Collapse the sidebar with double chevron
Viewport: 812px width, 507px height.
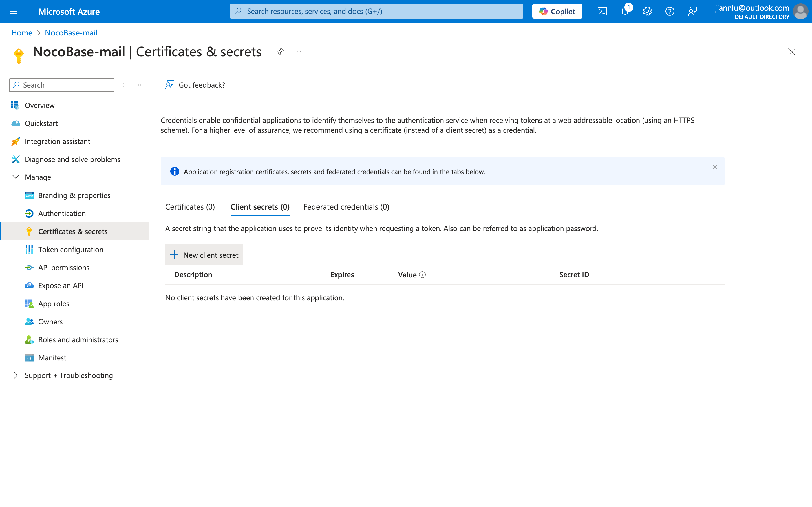[141, 85]
